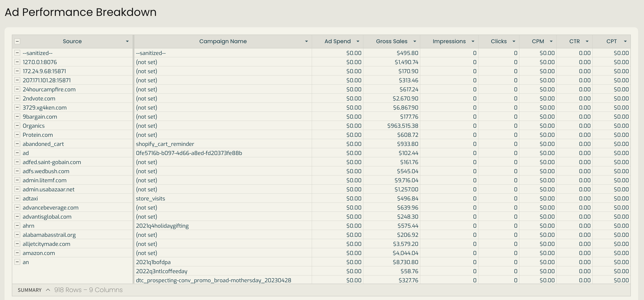The width and height of the screenshot is (644, 300).
Task: Collapse the alabamabasstrail.org source row
Action: 17,235
